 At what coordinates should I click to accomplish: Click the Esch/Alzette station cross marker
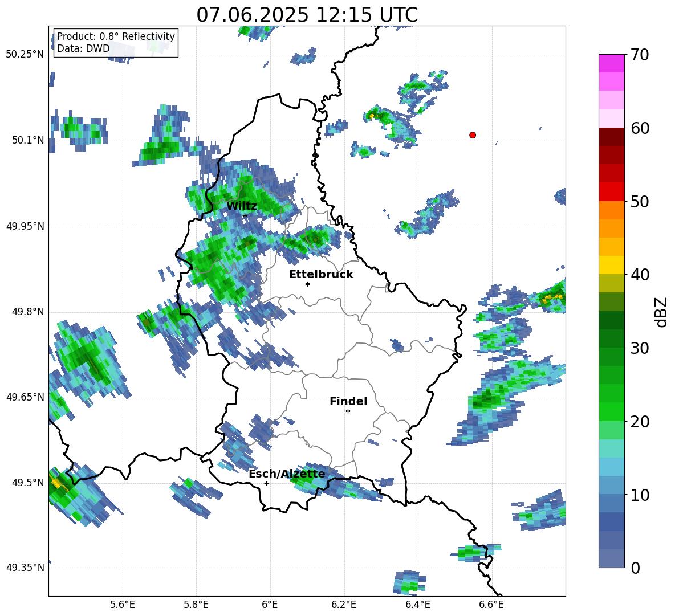pos(266,483)
